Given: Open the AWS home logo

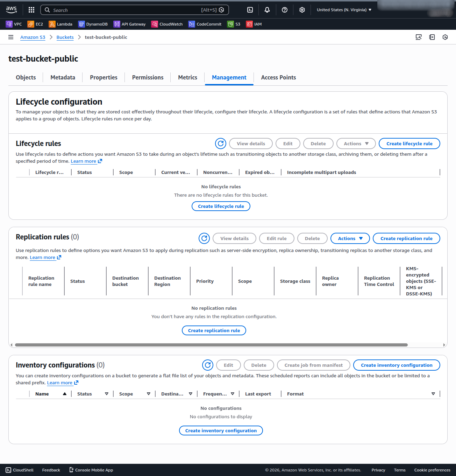Looking at the screenshot, I should click(11, 10).
